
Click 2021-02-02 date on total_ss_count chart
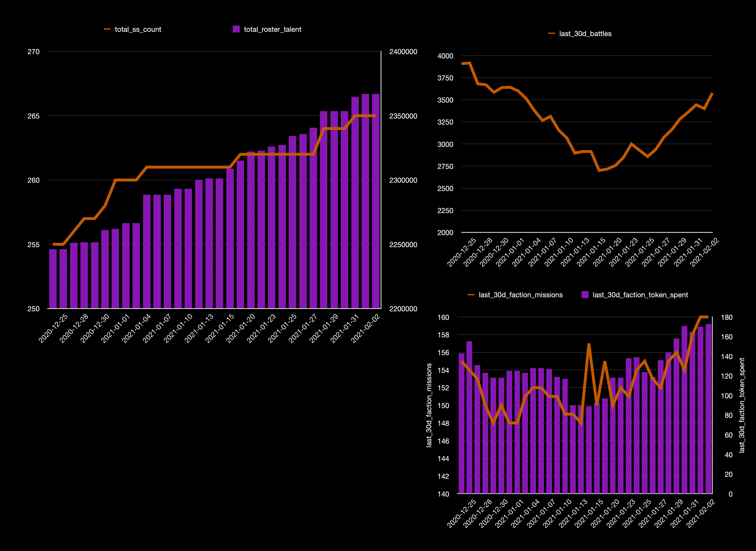(366, 328)
